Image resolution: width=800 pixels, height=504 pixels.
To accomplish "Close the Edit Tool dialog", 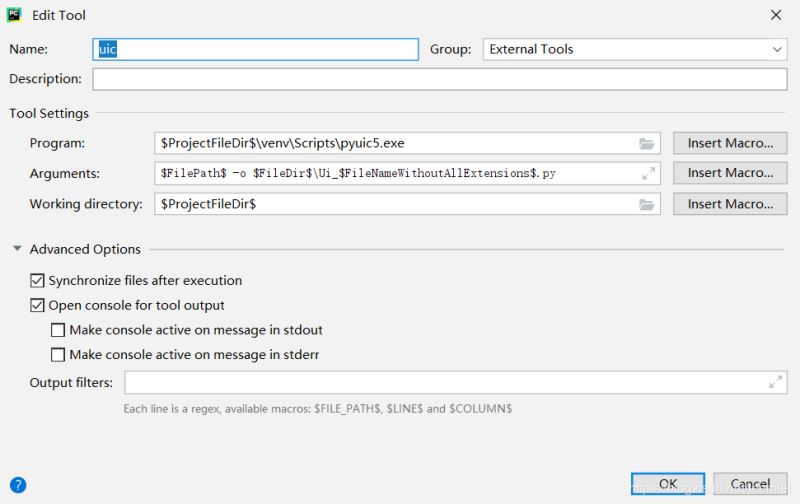I will pyautogui.click(x=775, y=15).
